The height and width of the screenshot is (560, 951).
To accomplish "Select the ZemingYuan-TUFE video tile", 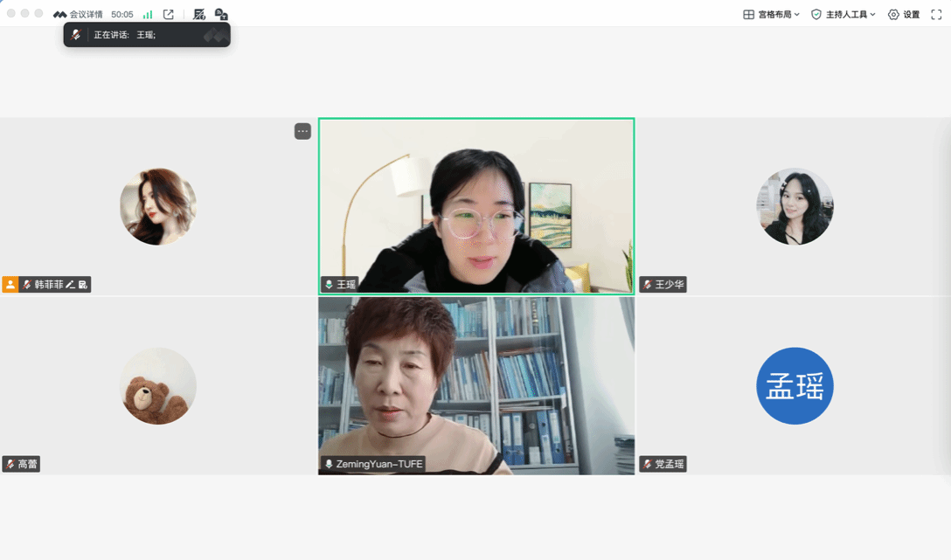I will tap(476, 385).
